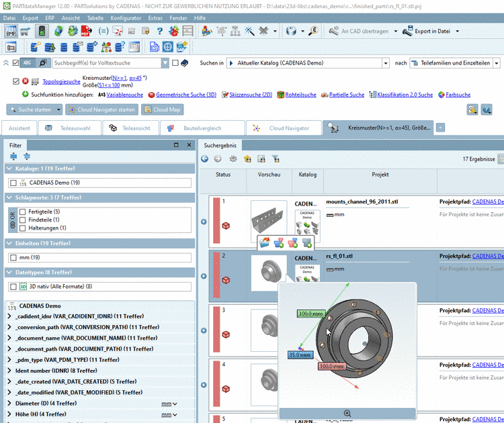The height and width of the screenshot is (423, 504).
Task: Collapse the Schlagworte filter section
Action: pos(9,197)
